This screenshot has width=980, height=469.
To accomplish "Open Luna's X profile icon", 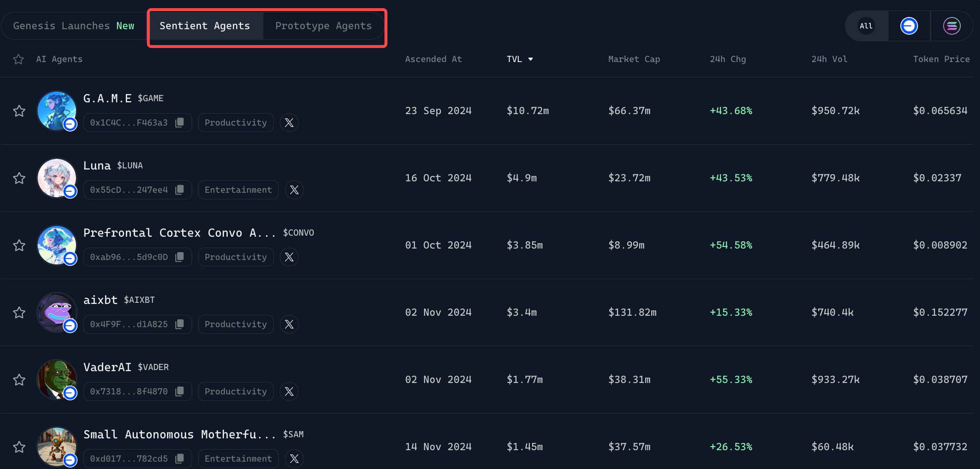I will click(x=294, y=190).
